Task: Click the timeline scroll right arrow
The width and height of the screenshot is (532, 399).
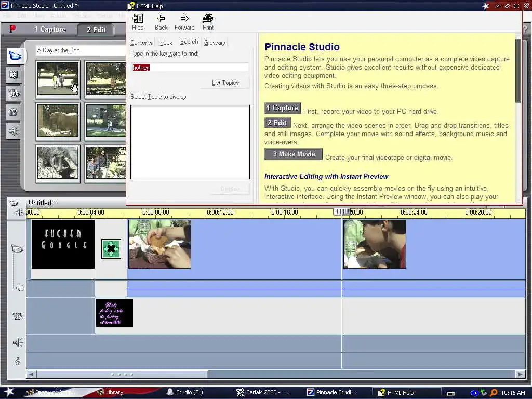Action: 521,374
